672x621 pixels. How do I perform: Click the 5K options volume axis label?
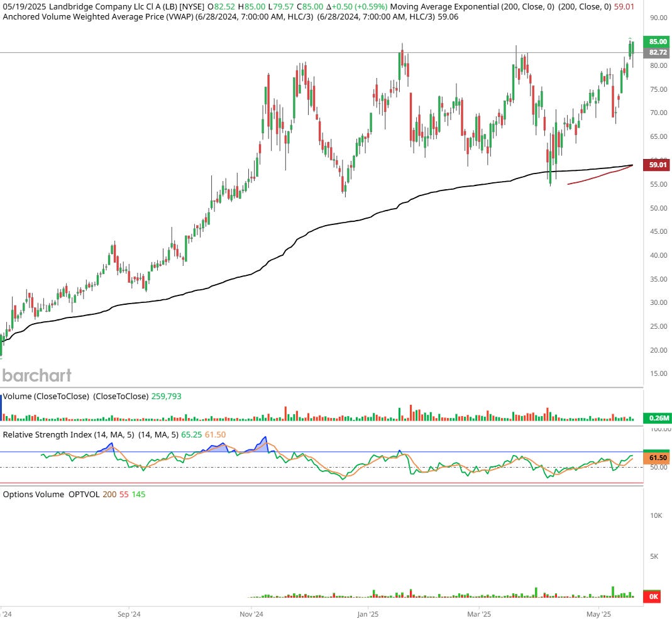[654, 556]
